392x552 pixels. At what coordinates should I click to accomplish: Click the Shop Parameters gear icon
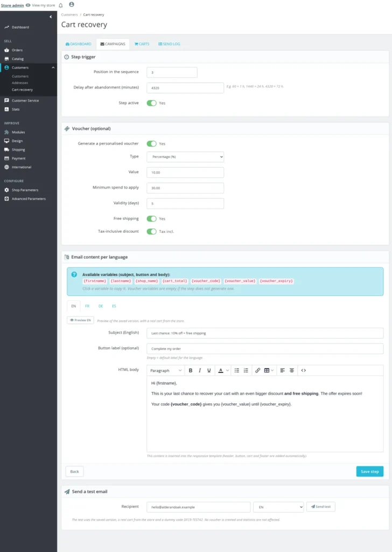[6, 190]
